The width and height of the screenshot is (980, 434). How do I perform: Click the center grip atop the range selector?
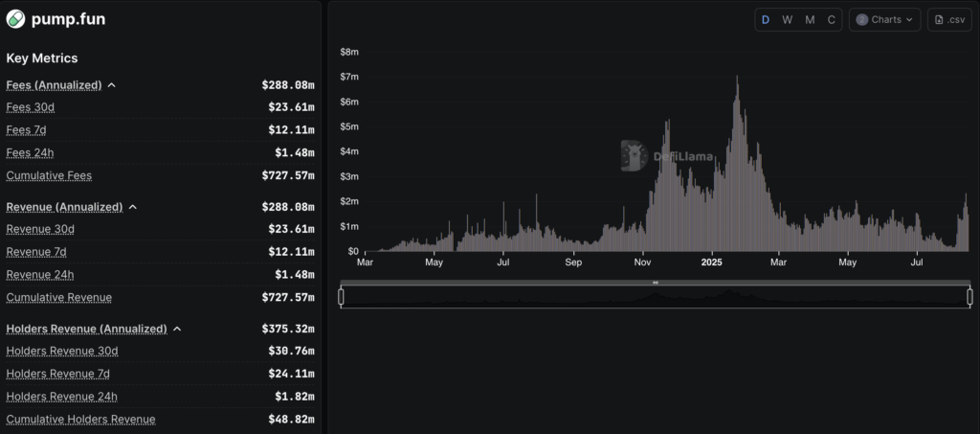tap(656, 283)
